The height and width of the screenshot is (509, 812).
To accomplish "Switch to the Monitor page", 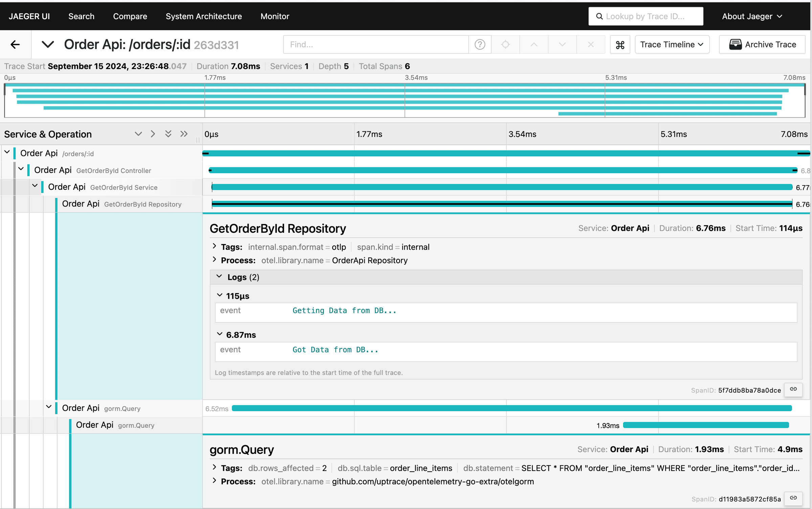I will pos(275,16).
